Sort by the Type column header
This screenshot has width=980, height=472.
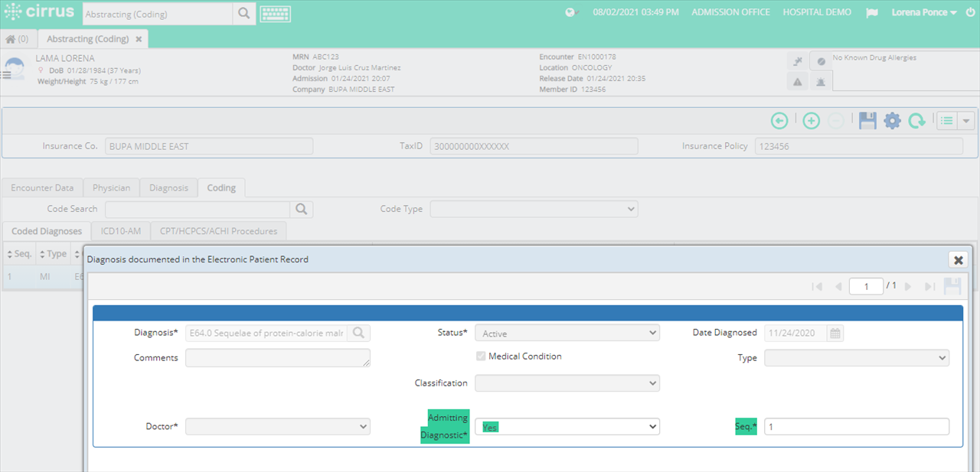point(52,254)
